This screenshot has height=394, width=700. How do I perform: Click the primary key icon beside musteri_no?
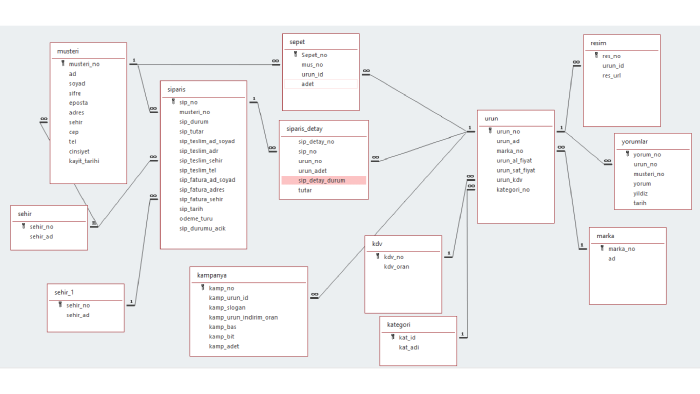coord(63,64)
